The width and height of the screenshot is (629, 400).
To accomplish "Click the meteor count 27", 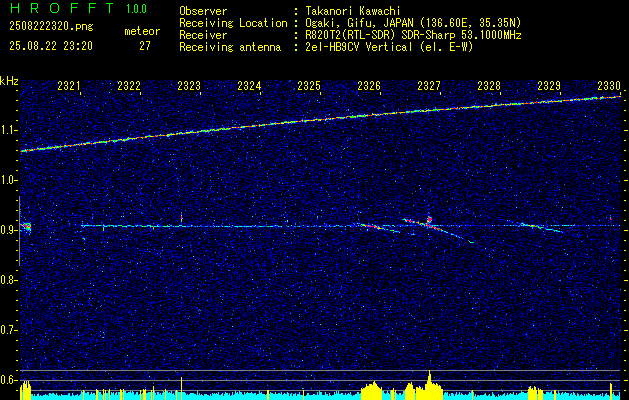I will tap(144, 46).
